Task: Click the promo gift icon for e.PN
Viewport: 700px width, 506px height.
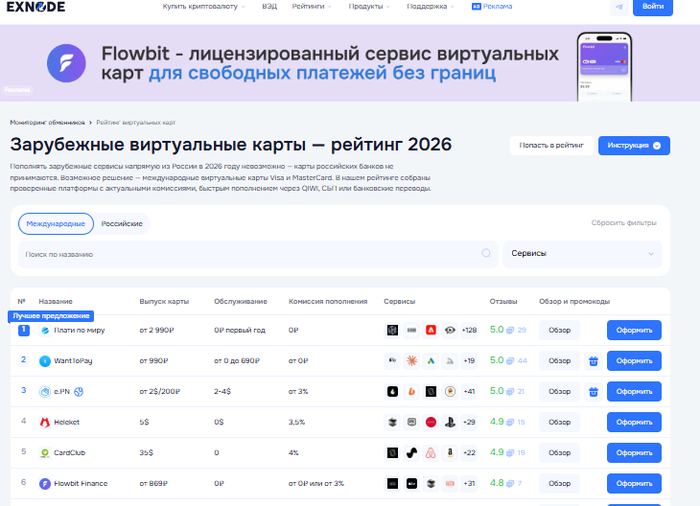Action: pyautogui.click(x=592, y=391)
